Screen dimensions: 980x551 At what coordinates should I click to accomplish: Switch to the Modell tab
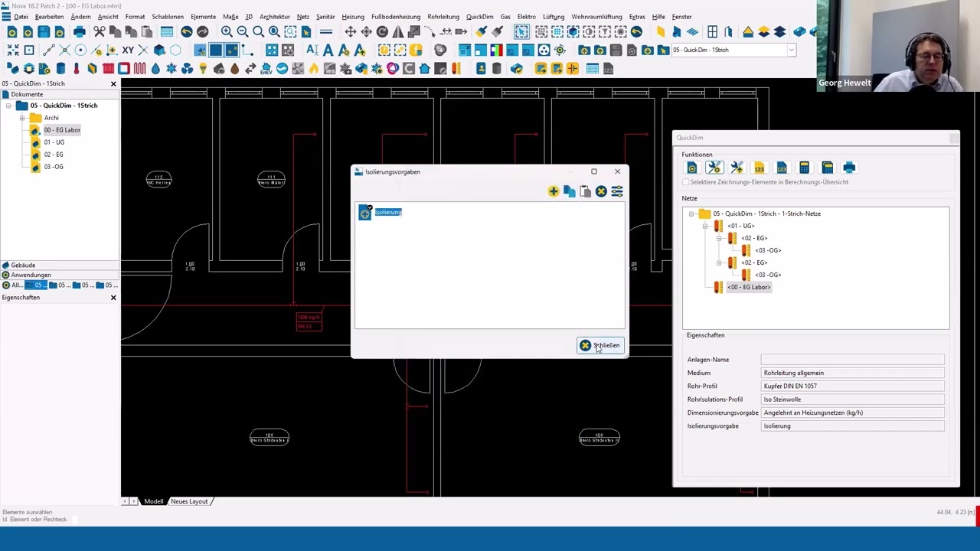[153, 501]
